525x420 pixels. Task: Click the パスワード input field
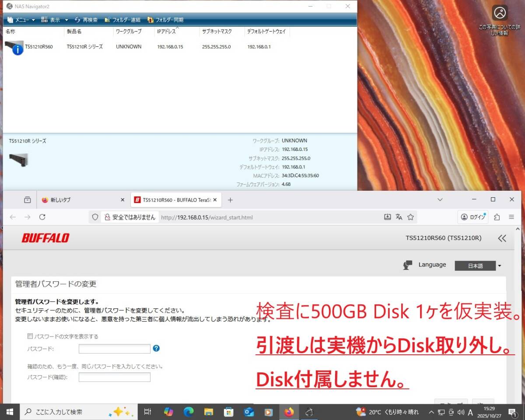115,349
